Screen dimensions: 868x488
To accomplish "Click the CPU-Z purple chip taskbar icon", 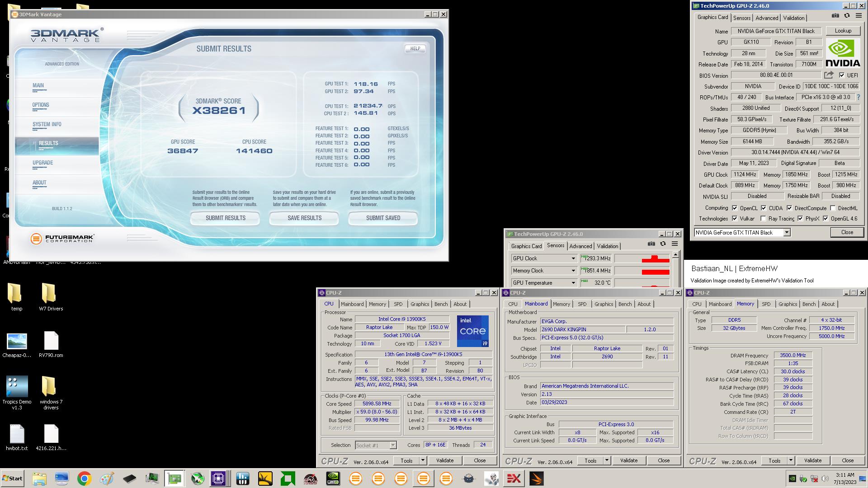I will pos(218,479).
